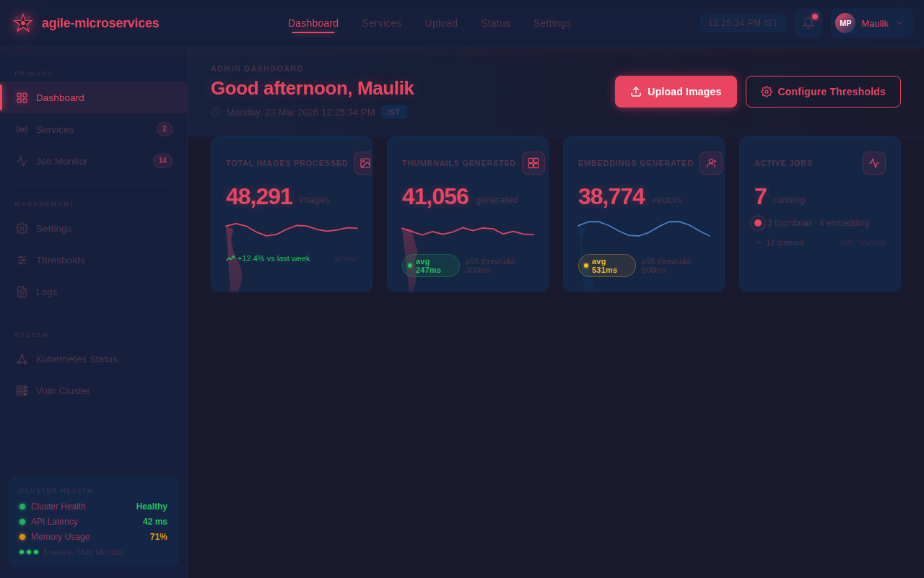This screenshot has width=924, height=578.
Task: Open Logs using the sidebar file icon
Action: click(x=20, y=292)
